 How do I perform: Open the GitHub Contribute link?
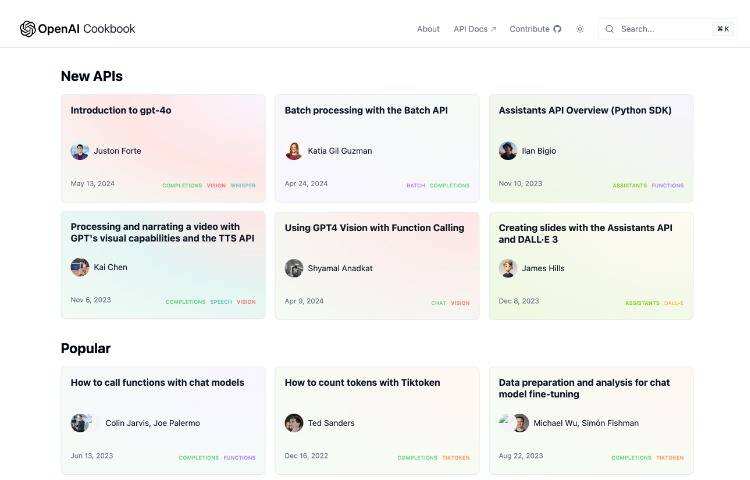pyautogui.click(x=535, y=29)
